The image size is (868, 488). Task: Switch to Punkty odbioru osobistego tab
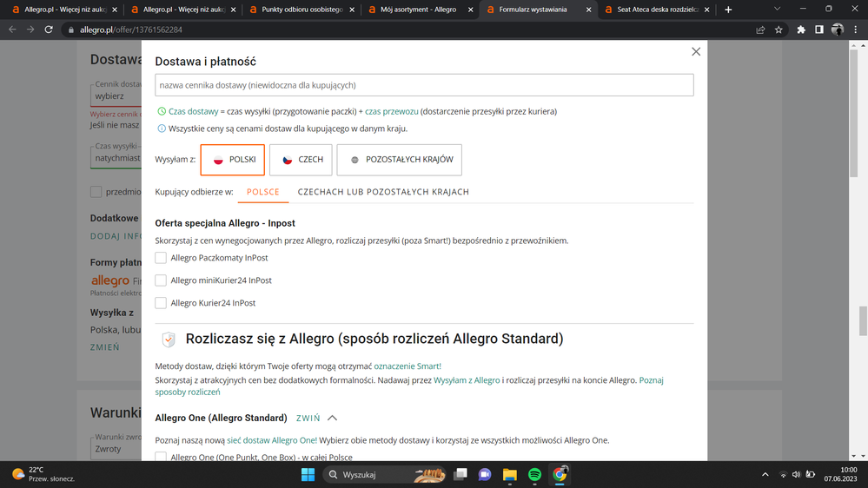coord(301,10)
